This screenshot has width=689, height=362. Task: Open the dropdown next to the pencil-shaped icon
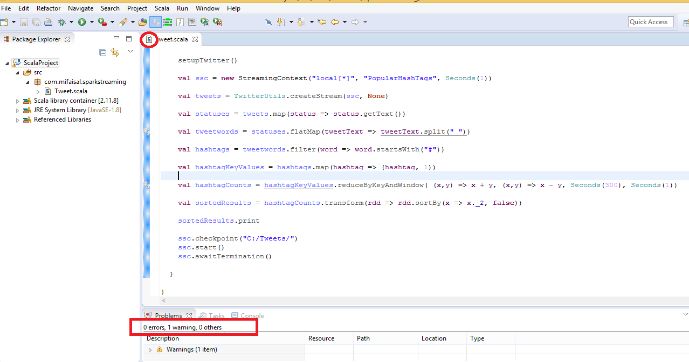pos(133,22)
